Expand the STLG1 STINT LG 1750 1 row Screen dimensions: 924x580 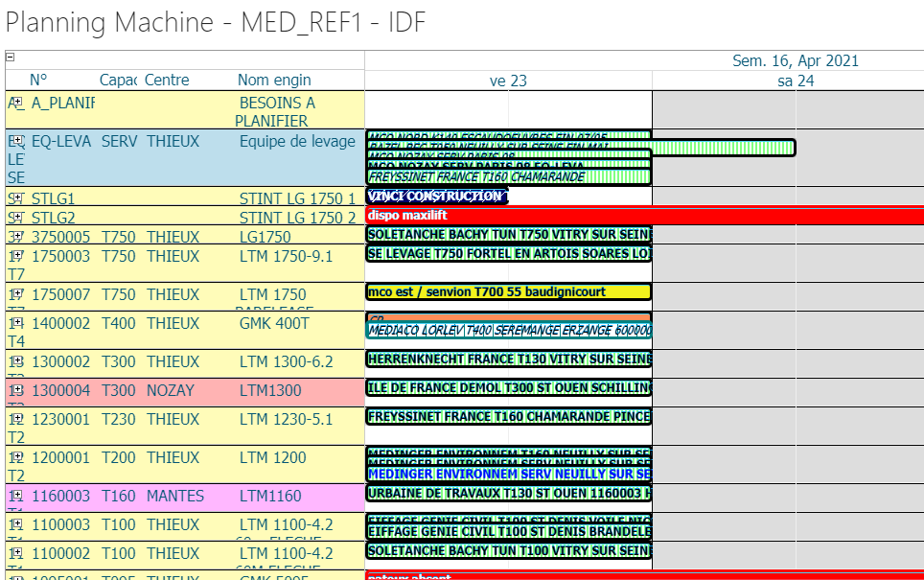[x=18, y=198]
